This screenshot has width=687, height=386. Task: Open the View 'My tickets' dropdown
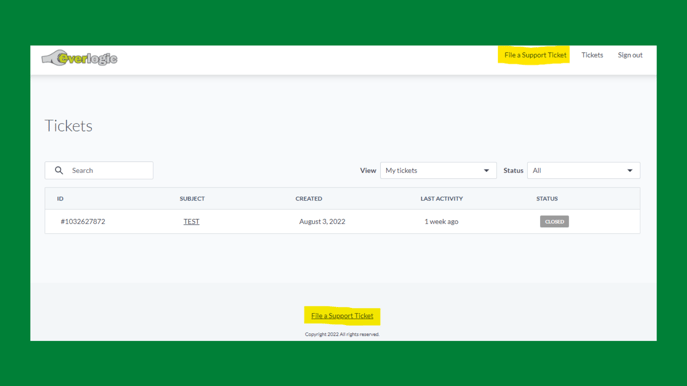(x=438, y=170)
